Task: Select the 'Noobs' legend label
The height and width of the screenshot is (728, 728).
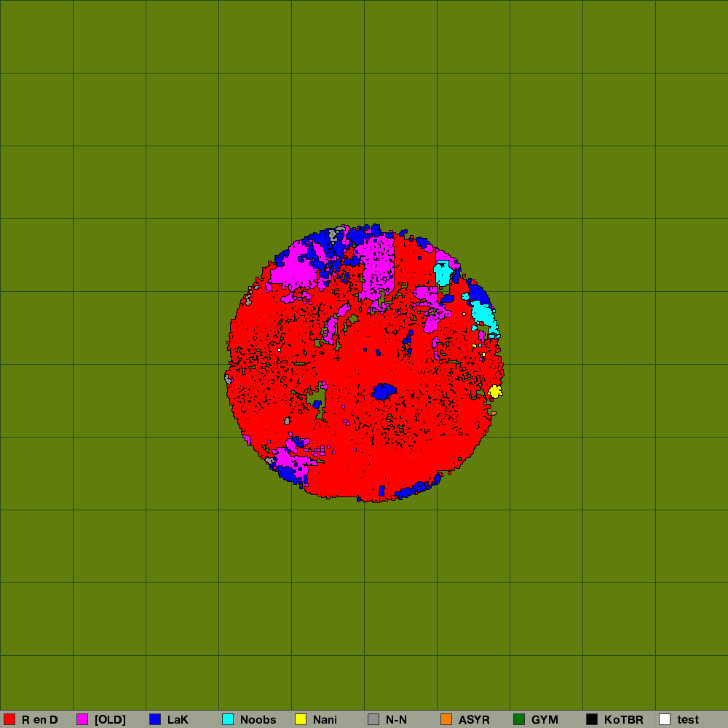Action: [x=258, y=720]
